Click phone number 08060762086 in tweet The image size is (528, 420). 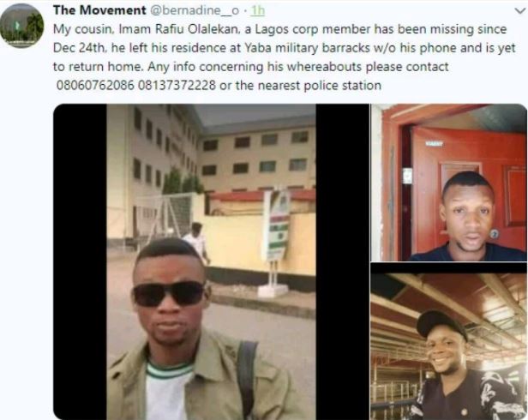95,85
